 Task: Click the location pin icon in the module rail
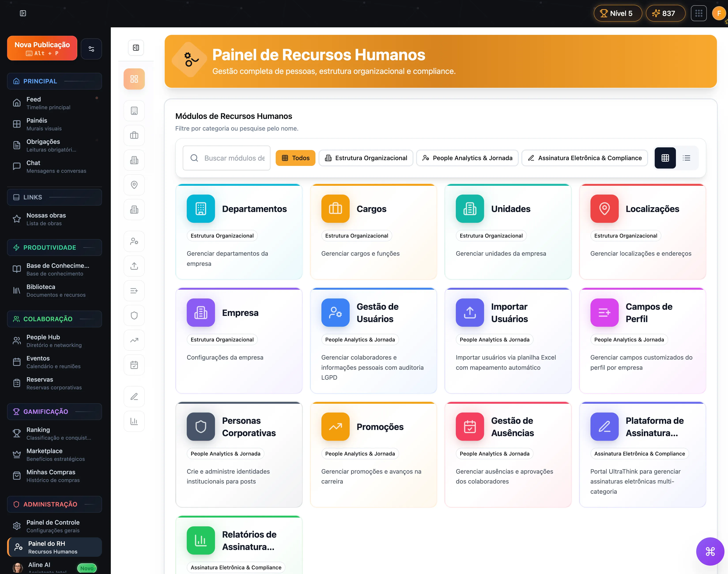pos(134,185)
